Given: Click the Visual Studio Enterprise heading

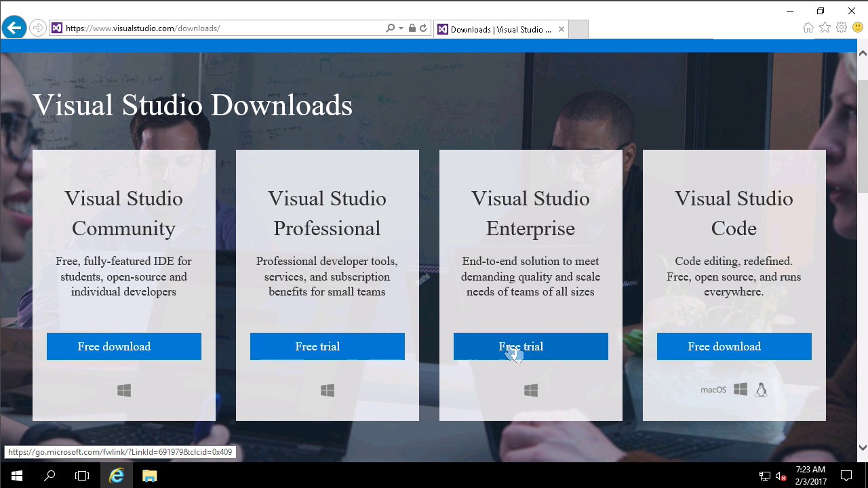Looking at the screenshot, I should [x=530, y=213].
